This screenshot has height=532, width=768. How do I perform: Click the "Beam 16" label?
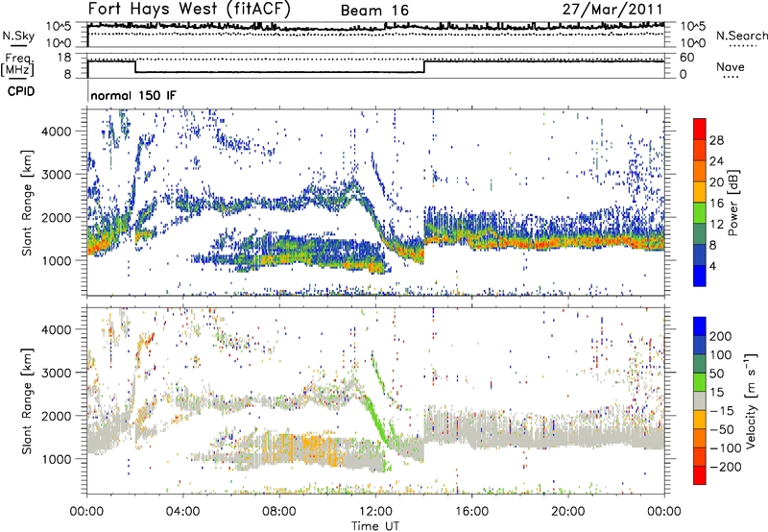click(x=374, y=11)
